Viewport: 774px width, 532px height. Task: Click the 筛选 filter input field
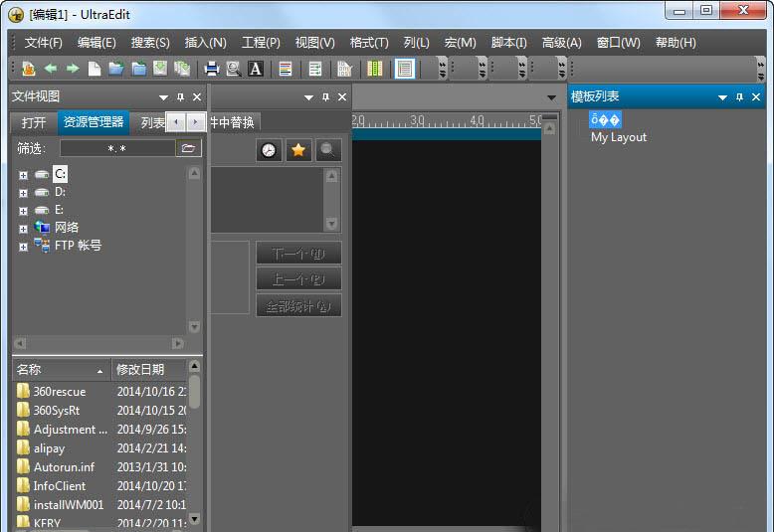tap(117, 148)
